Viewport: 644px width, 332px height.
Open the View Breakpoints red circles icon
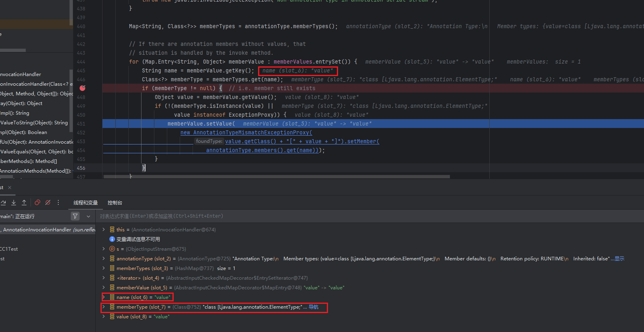(x=37, y=202)
